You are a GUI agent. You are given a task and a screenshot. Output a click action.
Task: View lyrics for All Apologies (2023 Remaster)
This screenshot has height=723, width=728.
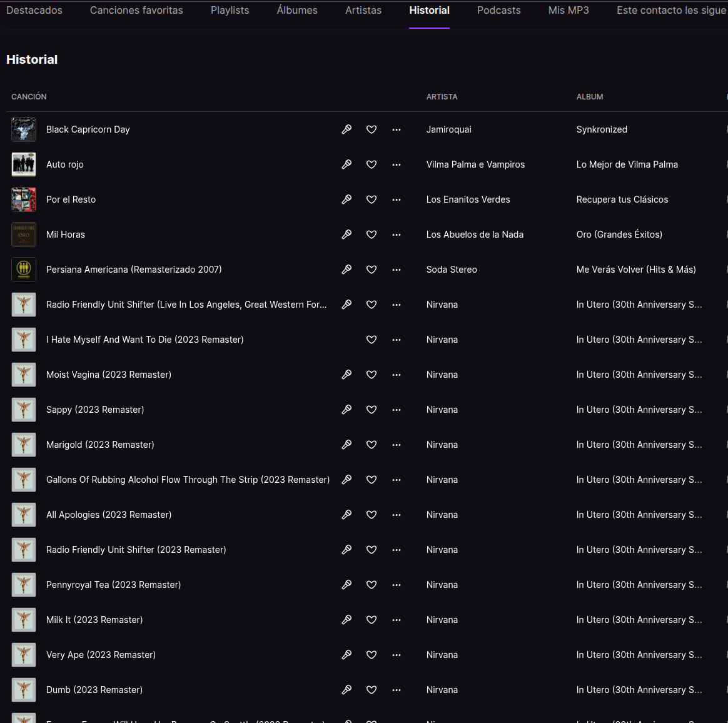346,515
